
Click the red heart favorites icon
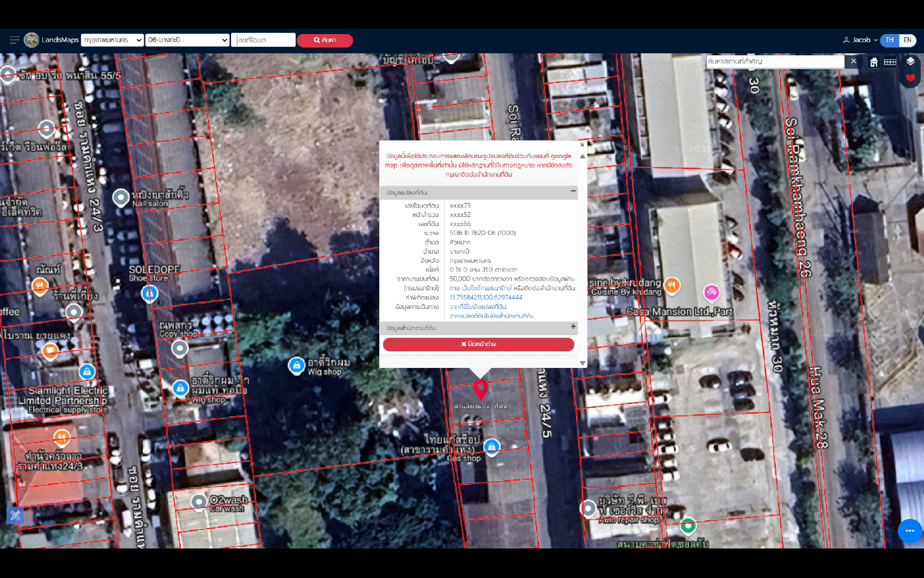(x=910, y=78)
